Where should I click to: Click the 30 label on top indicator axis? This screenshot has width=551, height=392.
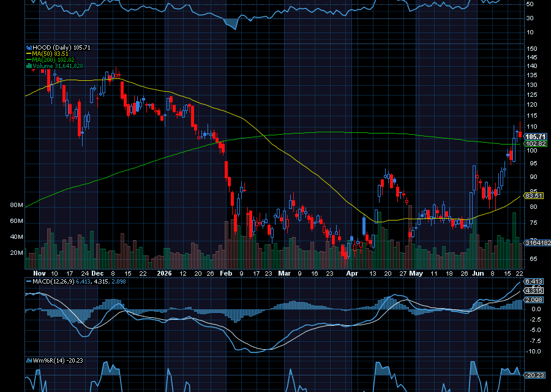pos(530,18)
